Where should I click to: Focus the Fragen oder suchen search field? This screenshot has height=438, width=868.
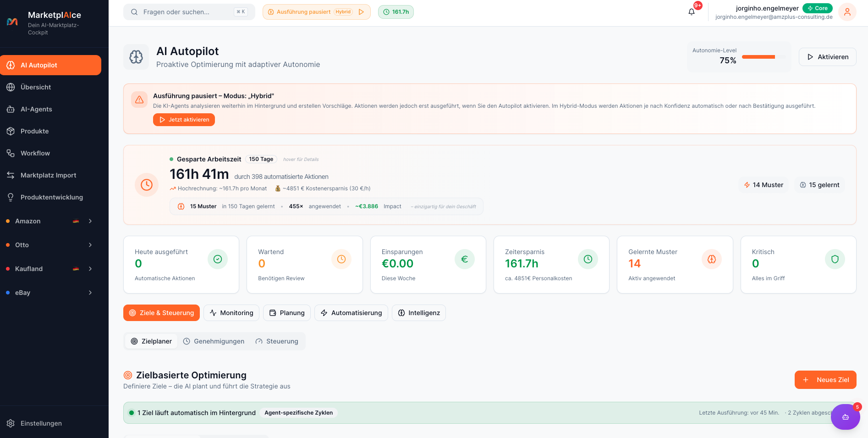point(189,12)
